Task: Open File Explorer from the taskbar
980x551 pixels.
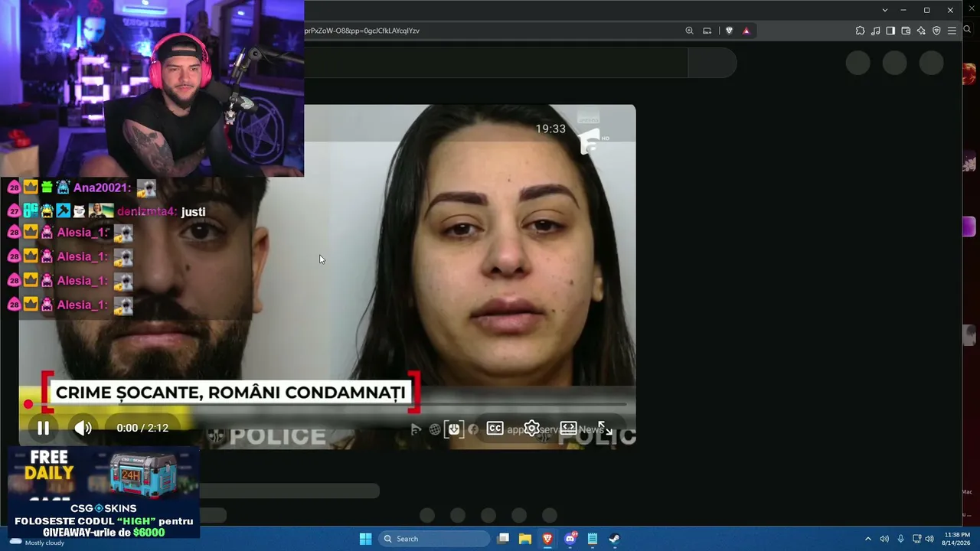Action: (x=525, y=539)
